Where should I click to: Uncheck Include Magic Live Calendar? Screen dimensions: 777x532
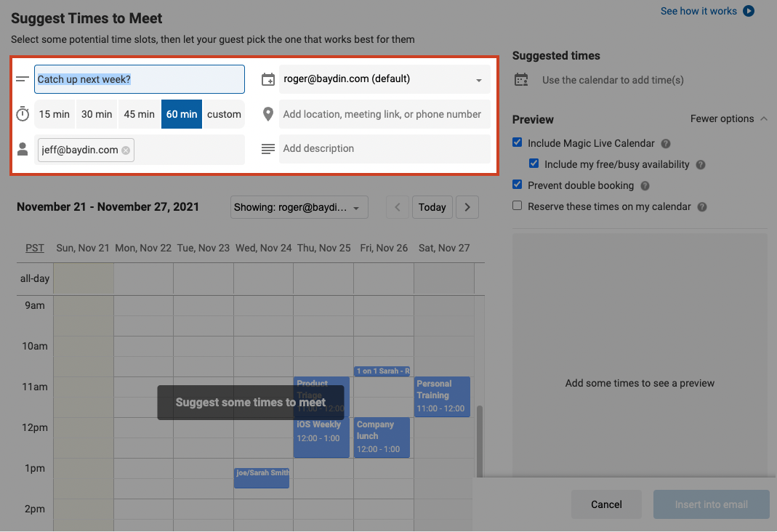click(518, 142)
